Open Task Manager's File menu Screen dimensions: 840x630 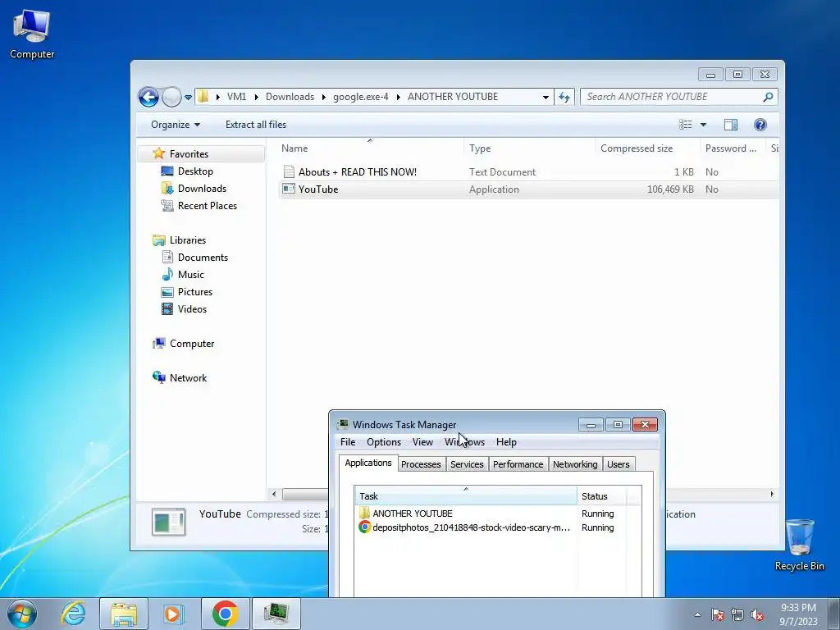pyautogui.click(x=348, y=442)
